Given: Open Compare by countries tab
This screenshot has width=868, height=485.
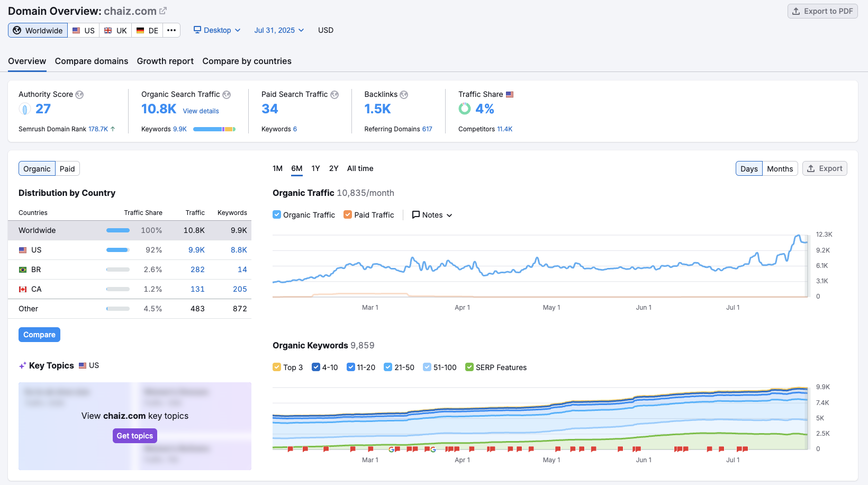Looking at the screenshot, I should point(247,61).
